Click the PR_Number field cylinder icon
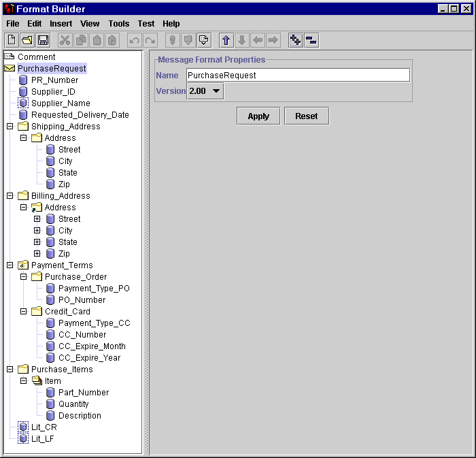 tap(23, 80)
